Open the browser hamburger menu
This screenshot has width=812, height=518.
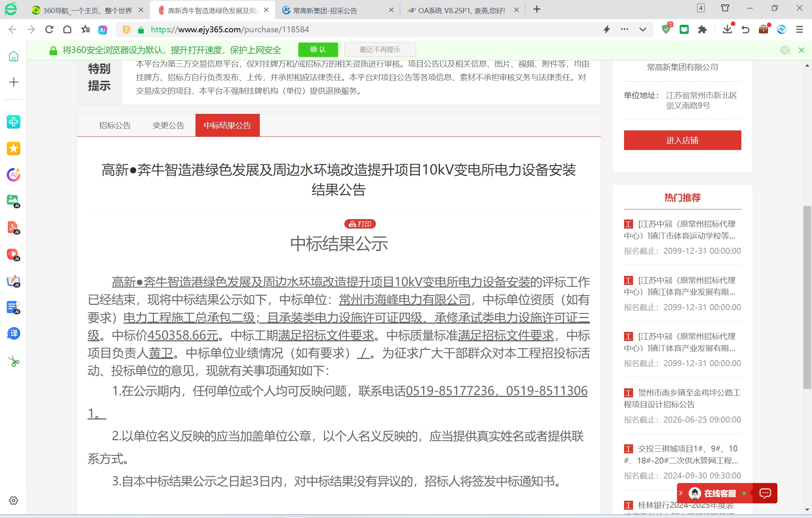pyautogui.click(x=800, y=29)
